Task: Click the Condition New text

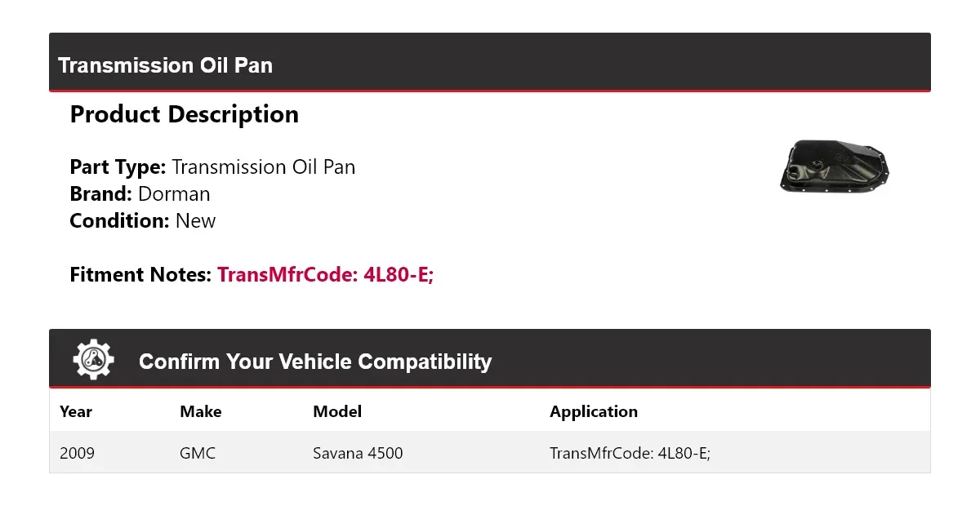Action: click(143, 220)
